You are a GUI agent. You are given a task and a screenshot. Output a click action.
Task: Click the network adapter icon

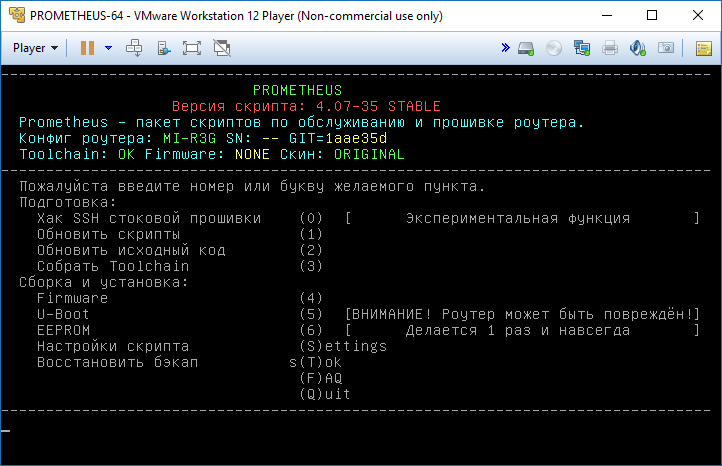coord(582,48)
